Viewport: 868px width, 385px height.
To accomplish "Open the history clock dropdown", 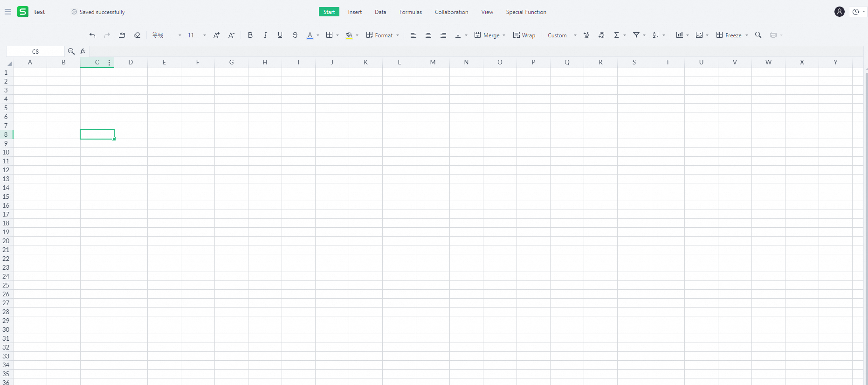I will pos(859,12).
